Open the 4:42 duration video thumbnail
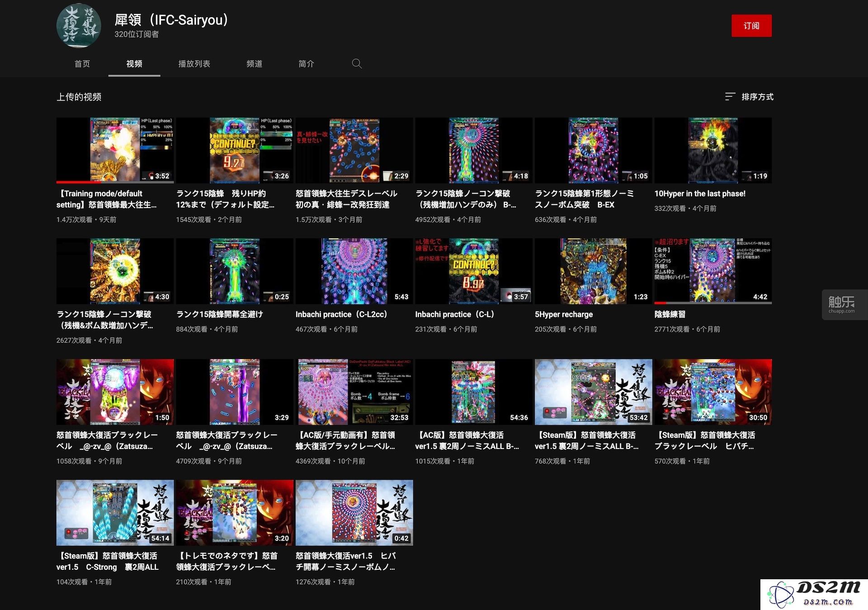 tap(713, 271)
